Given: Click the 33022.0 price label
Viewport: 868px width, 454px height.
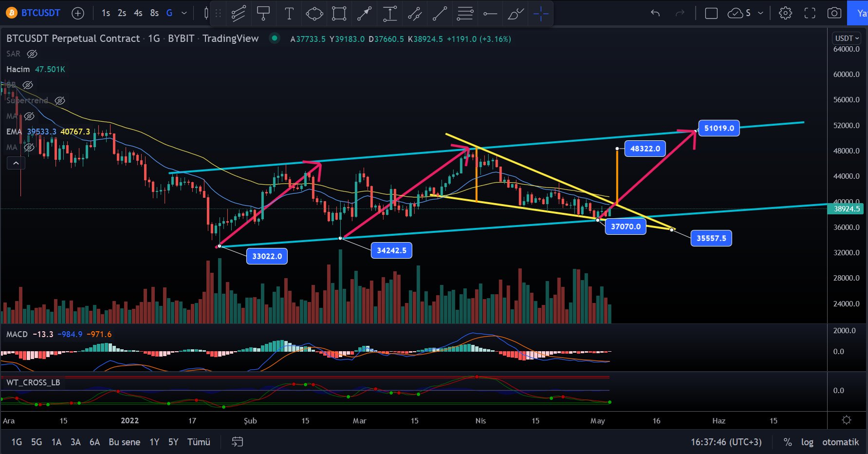Looking at the screenshot, I should (x=267, y=256).
